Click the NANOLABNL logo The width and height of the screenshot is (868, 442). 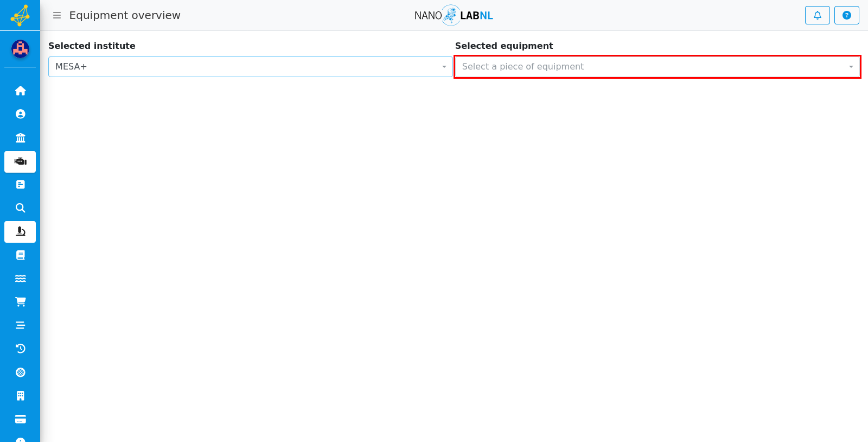tap(454, 15)
